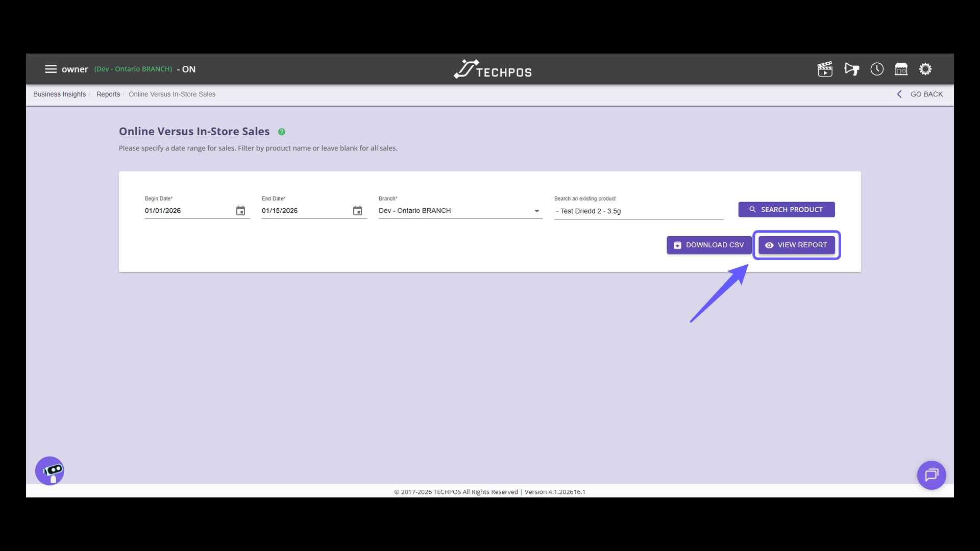The width and height of the screenshot is (980, 551).
Task: Open the chat widget in the corner
Action: tap(932, 475)
